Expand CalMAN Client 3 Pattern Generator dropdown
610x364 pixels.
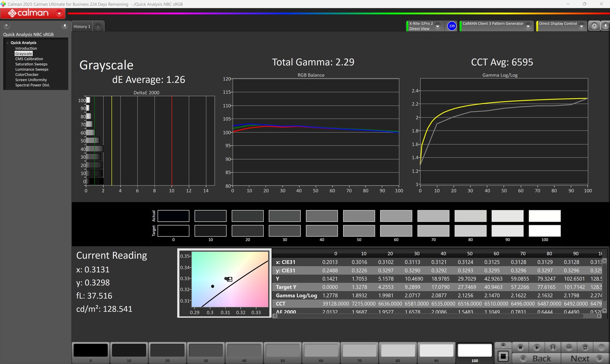point(528,26)
